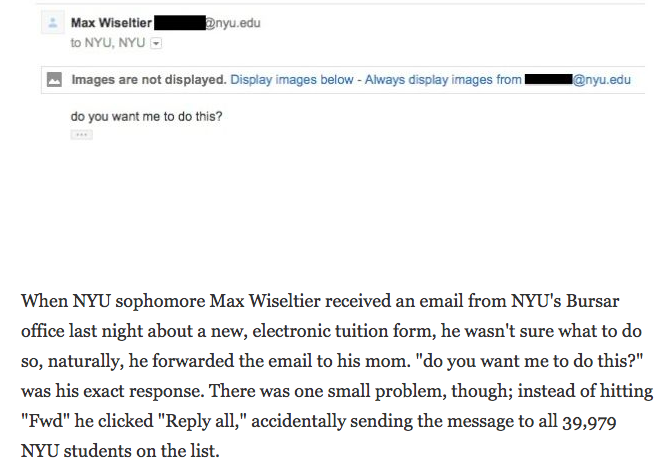The height and width of the screenshot is (470, 664).
Task: Click the redacted box in sender's address
Action: (x=180, y=23)
